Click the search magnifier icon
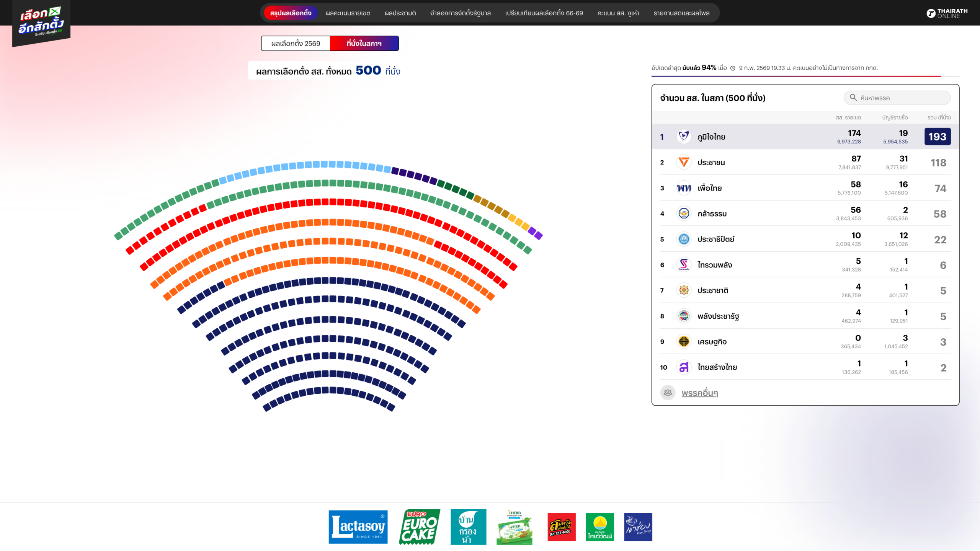This screenshot has width=980, height=551. [x=853, y=98]
